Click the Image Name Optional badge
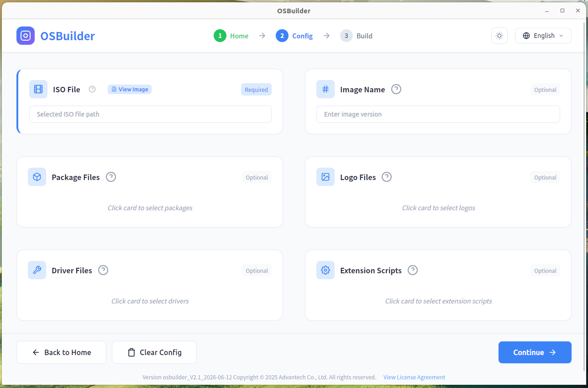 (x=545, y=90)
